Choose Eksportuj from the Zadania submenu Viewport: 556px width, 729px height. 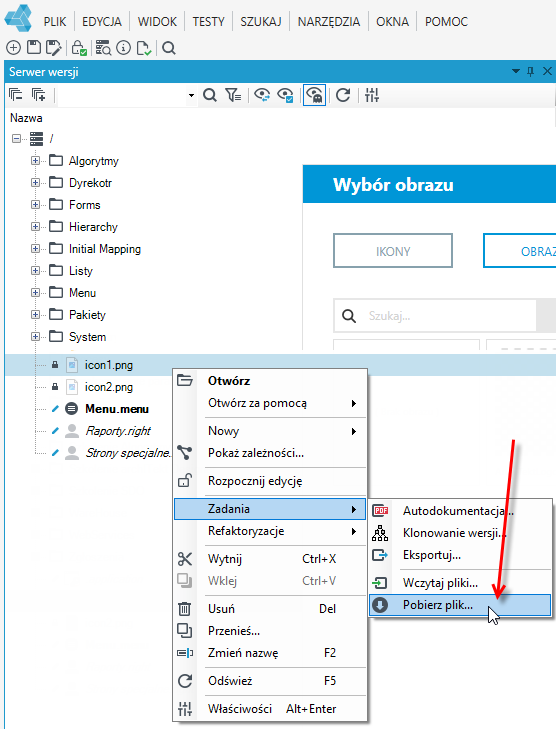[460, 555]
